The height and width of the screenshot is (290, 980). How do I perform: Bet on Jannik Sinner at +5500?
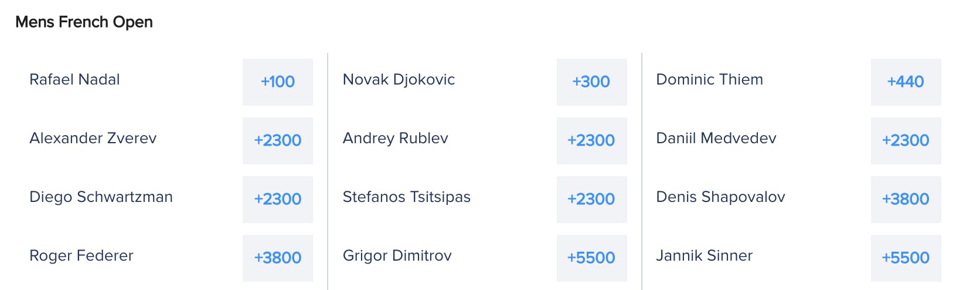point(906,258)
